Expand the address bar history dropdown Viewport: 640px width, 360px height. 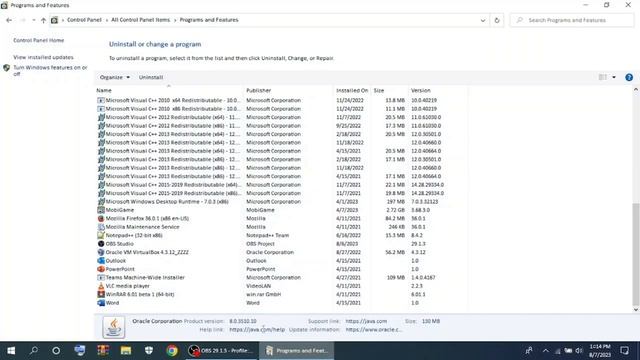point(483,20)
